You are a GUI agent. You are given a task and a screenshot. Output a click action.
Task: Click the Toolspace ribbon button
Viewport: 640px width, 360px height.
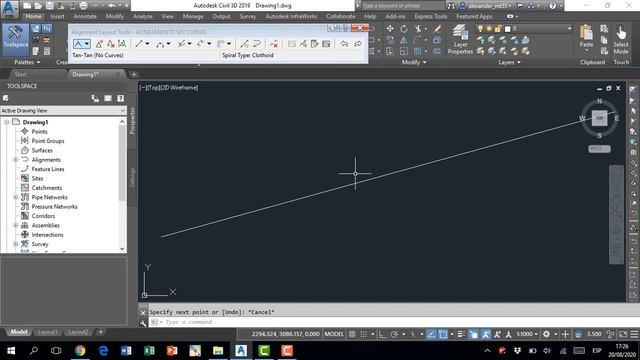tap(16, 40)
